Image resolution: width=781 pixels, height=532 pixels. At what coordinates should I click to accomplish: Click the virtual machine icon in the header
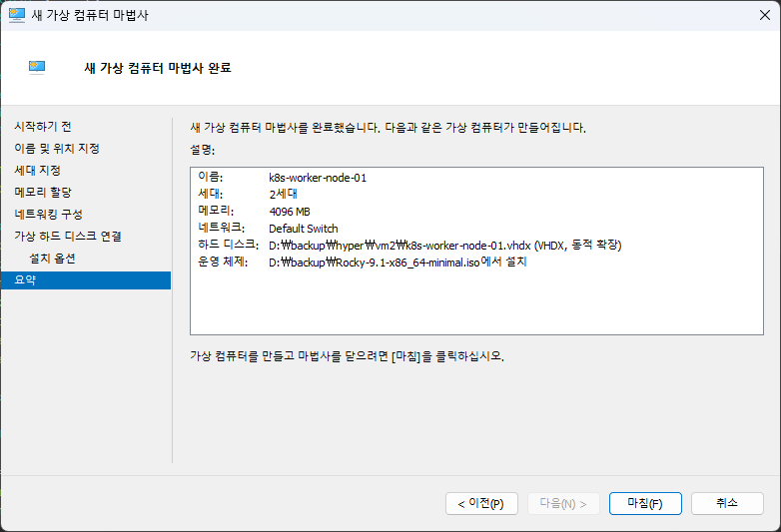[x=37, y=68]
